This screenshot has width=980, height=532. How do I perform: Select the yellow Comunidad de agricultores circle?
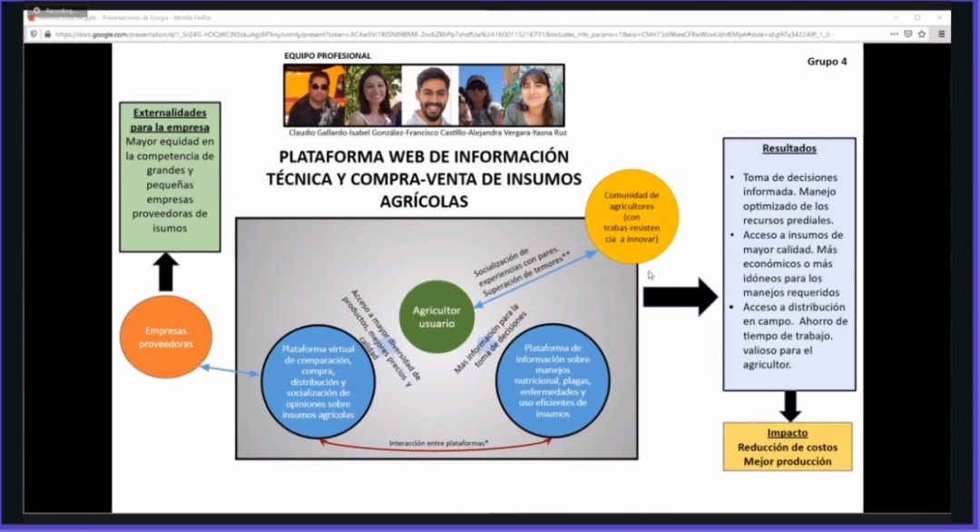click(632, 217)
